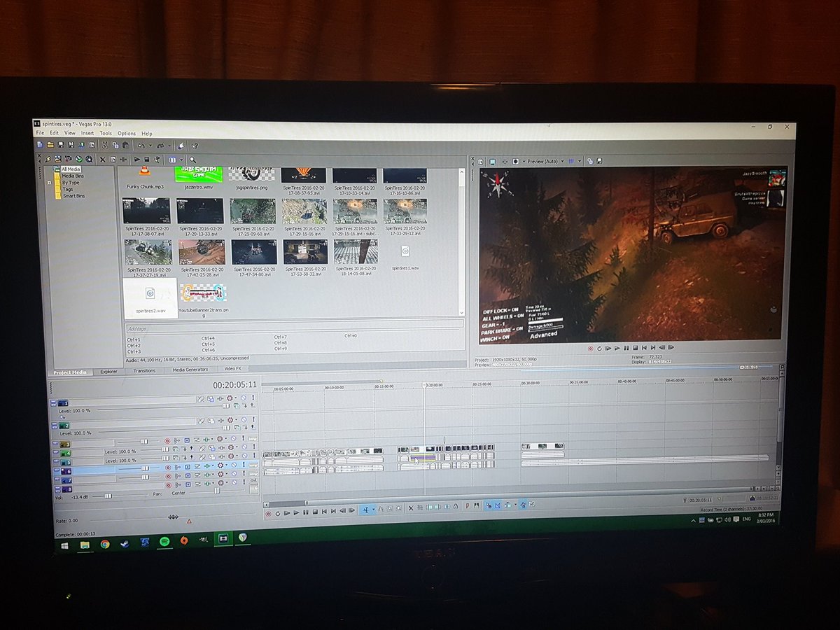Click Go to End in timeline transport
This screenshot has width=840, height=630.
333,512
